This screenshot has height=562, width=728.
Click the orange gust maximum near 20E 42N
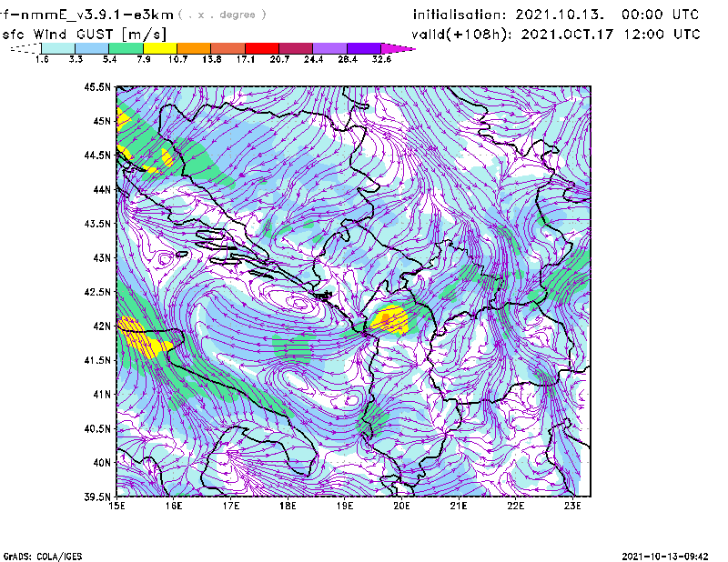[385, 318]
